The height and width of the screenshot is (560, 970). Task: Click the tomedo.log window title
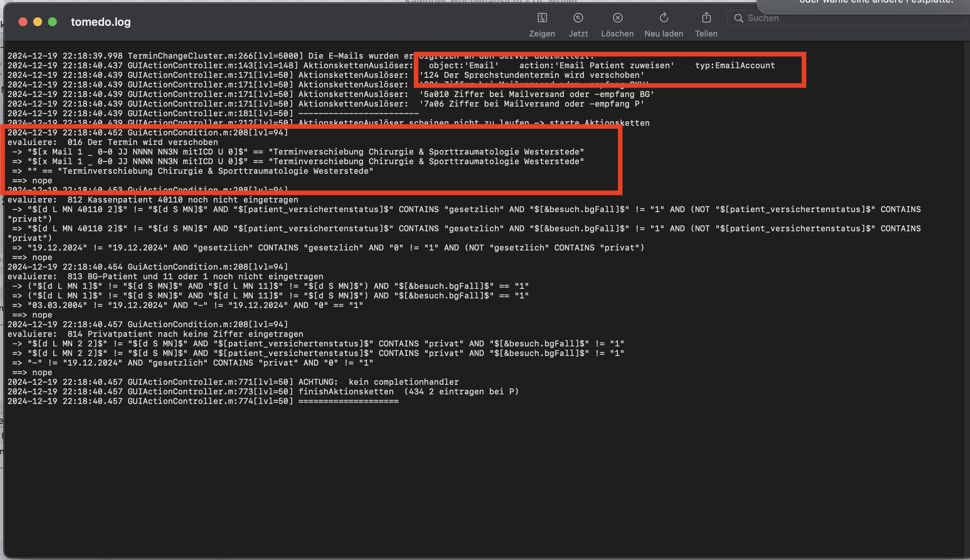click(101, 22)
